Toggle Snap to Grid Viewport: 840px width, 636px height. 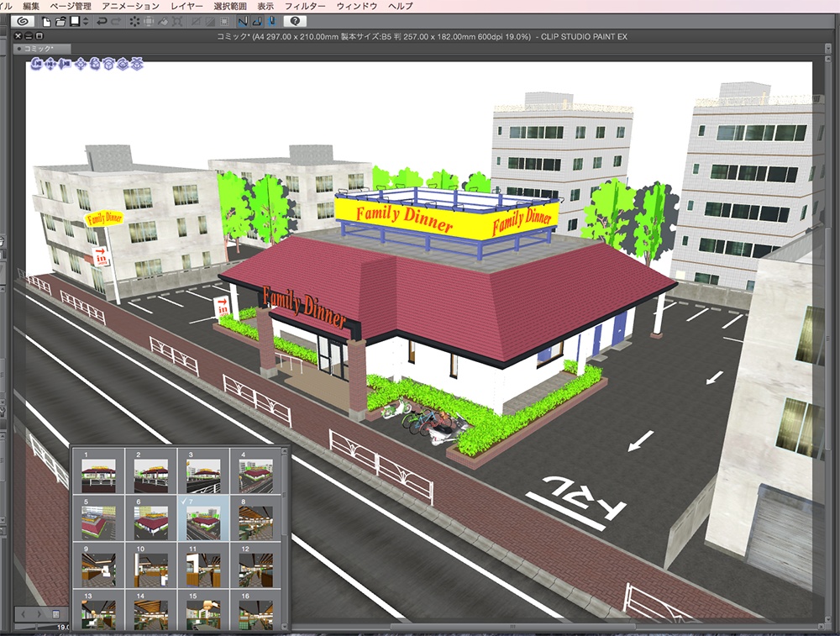point(271,22)
